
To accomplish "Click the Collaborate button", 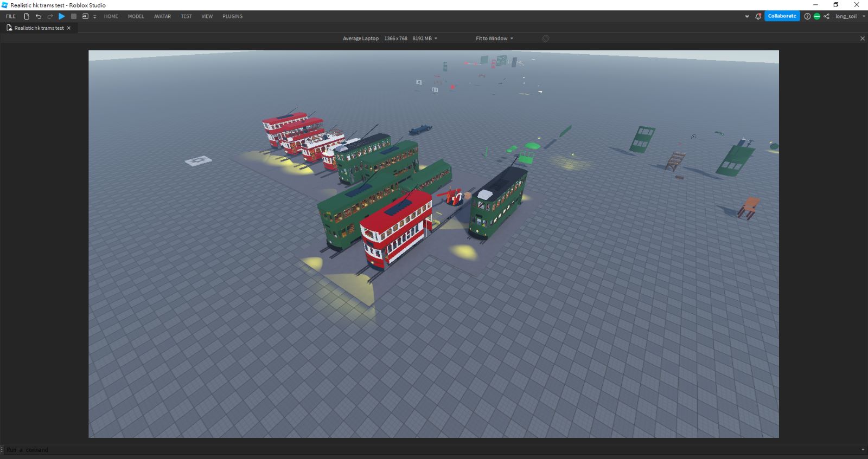I will pos(782,16).
